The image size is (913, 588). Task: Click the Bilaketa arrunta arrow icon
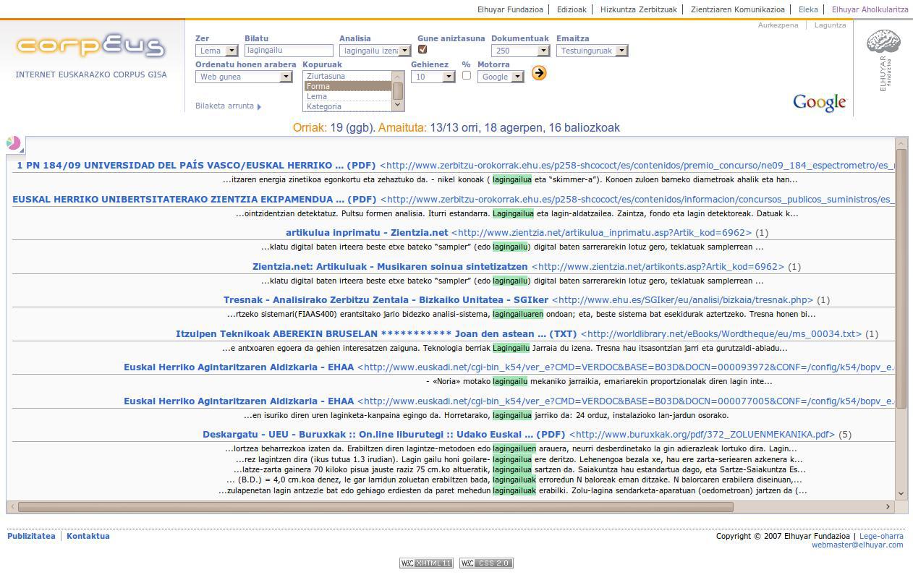(x=259, y=106)
